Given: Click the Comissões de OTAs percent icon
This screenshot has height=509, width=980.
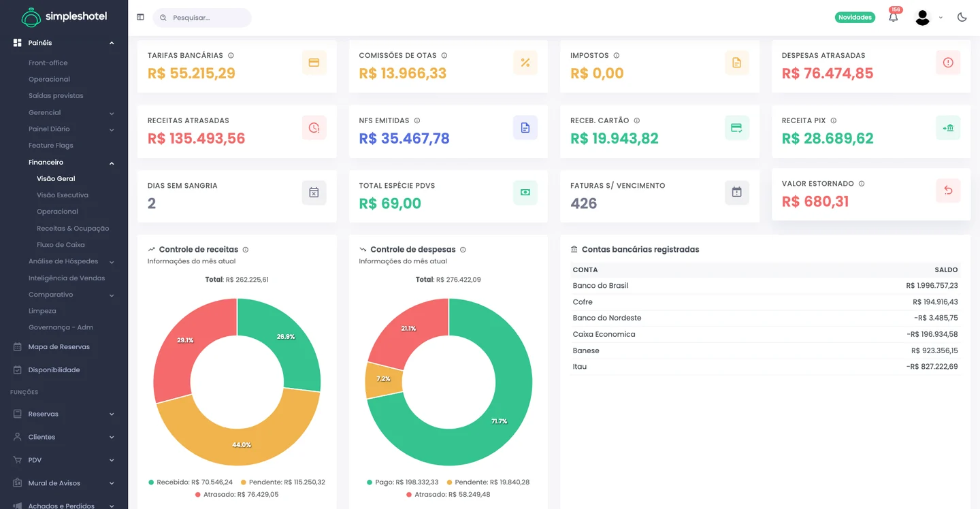Looking at the screenshot, I should click(x=525, y=63).
